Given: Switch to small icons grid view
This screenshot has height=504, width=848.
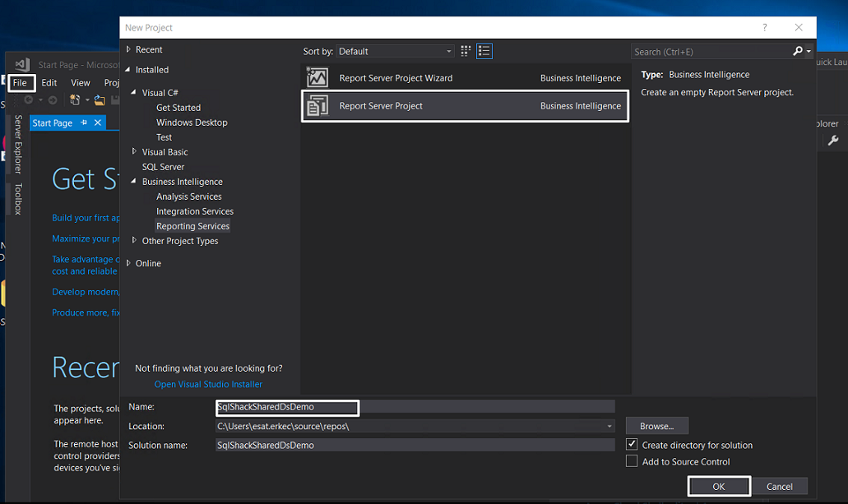Looking at the screenshot, I should tap(466, 51).
